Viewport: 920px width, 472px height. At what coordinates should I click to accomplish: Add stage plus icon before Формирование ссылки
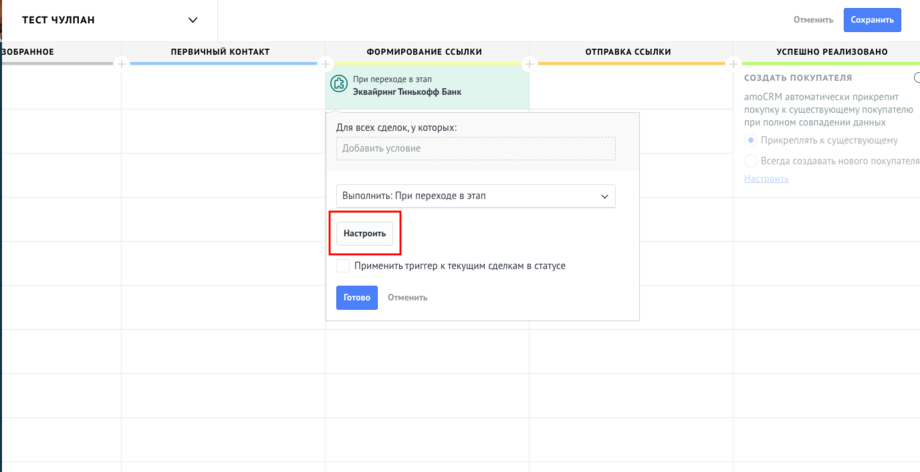click(x=326, y=63)
